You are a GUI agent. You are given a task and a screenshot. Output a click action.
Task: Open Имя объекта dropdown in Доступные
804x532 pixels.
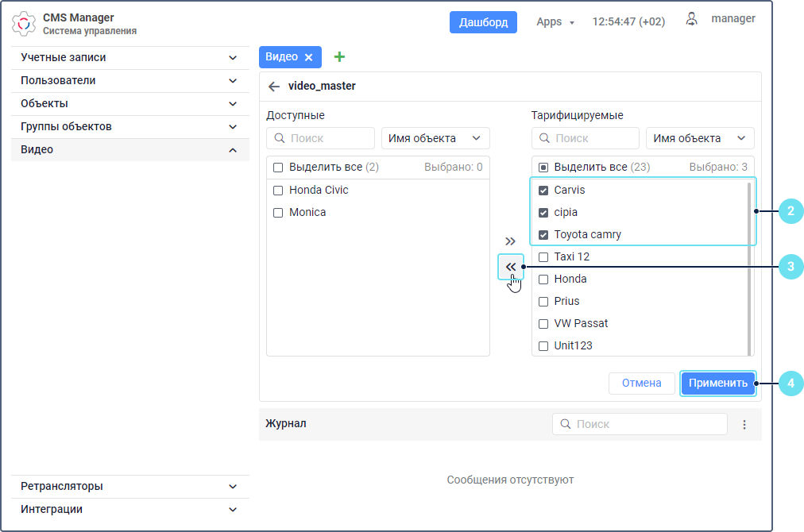click(x=435, y=138)
